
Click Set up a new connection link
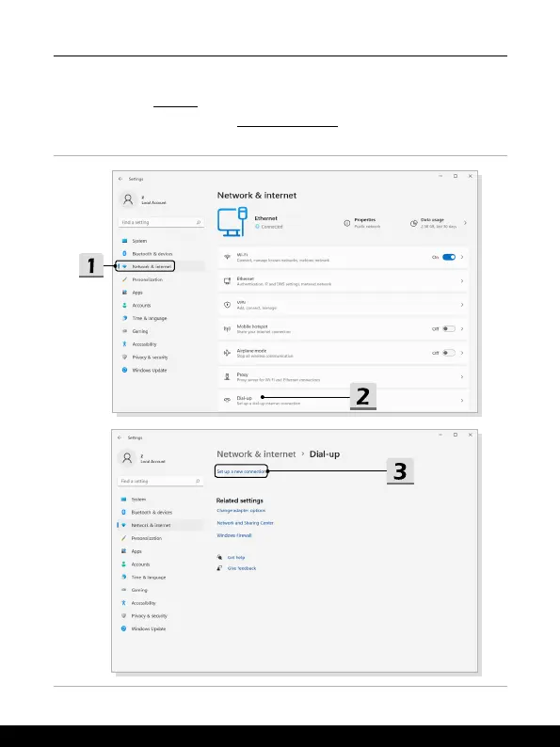point(241,471)
